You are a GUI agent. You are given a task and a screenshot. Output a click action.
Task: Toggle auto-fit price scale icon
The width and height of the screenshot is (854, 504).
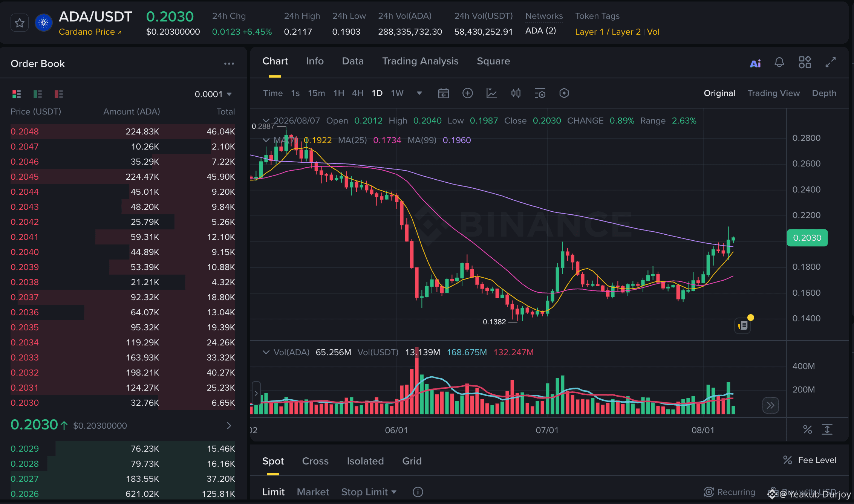pyautogui.click(x=827, y=429)
